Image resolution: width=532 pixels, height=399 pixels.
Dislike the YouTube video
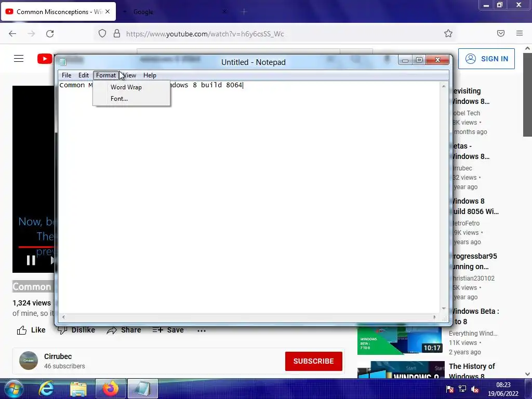pos(76,330)
